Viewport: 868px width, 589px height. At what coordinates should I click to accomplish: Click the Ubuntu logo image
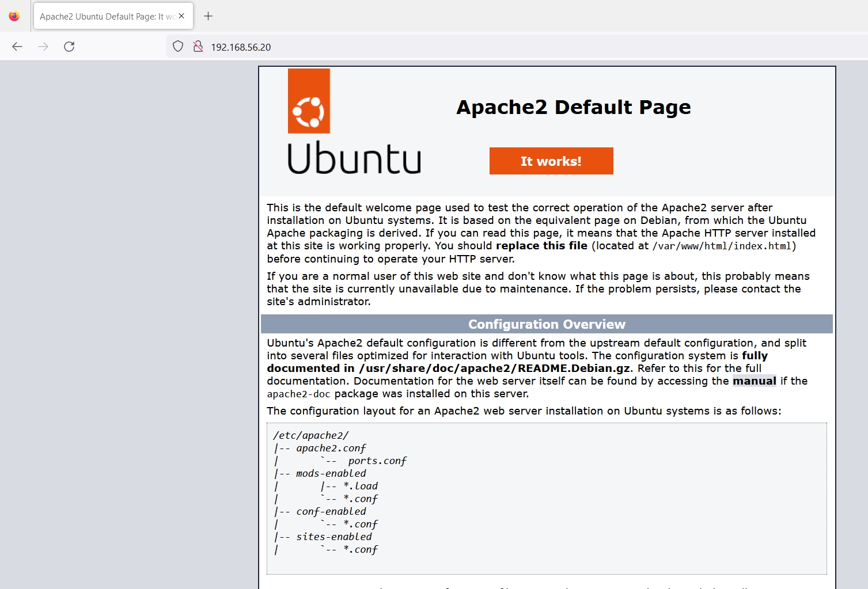pos(354,121)
